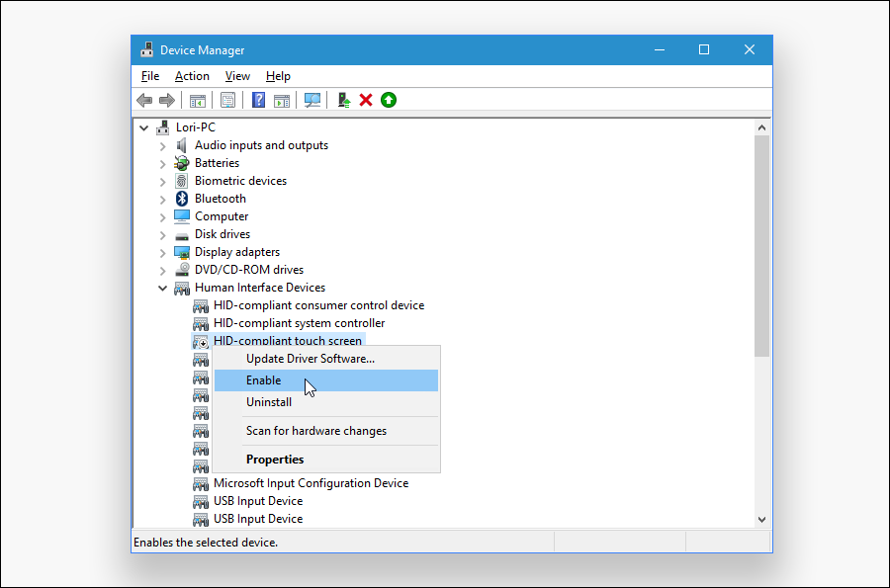Expand the Display adapters category
This screenshot has width=890, height=588.
(x=163, y=253)
